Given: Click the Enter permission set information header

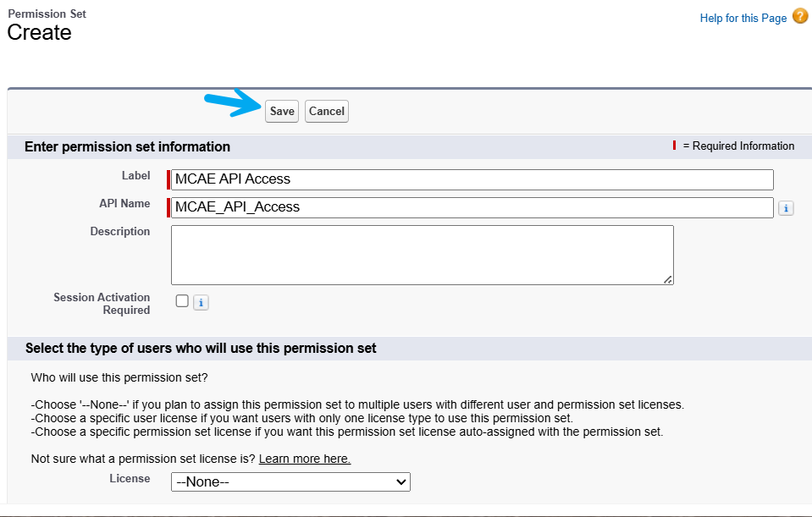Looking at the screenshot, I should pyautogui.click(x=127, y=146).
